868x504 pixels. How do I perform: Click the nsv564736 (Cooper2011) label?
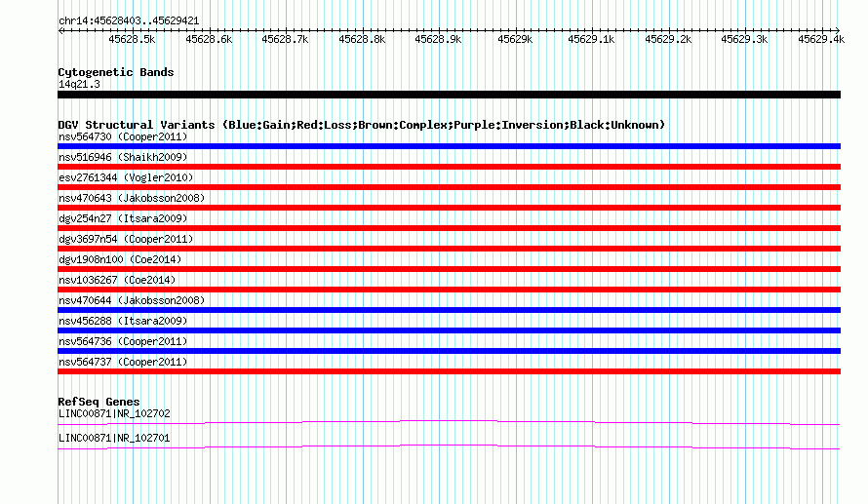click(x=123, y=341)
